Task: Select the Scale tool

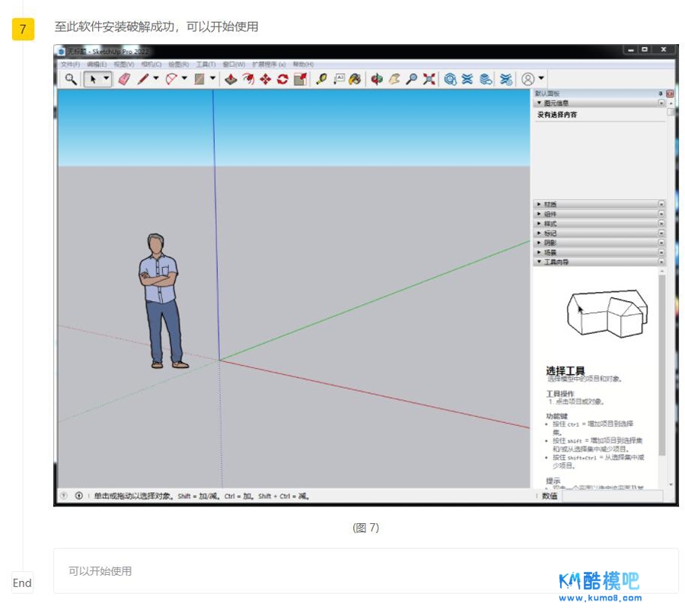Action: [x=300, y=79]
